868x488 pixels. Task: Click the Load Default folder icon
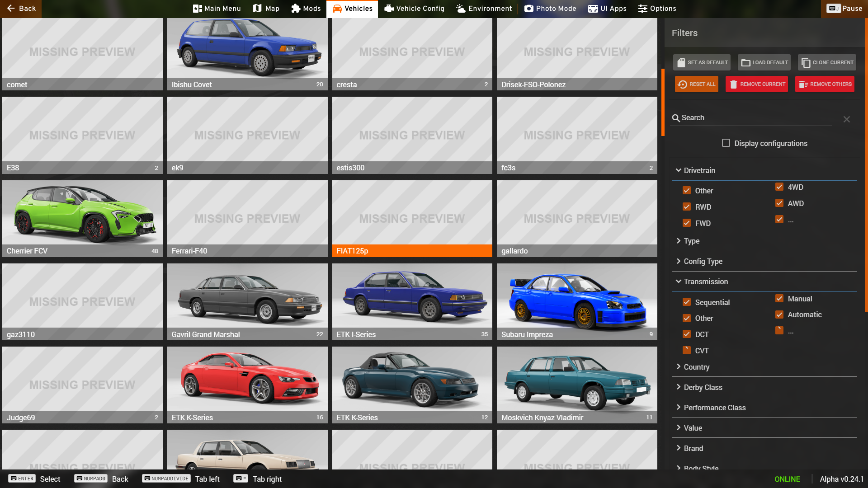click(746, 62)
